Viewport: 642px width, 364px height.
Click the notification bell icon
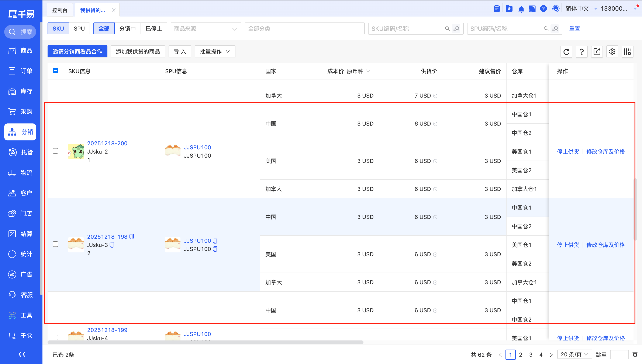(x=521, y=9)
